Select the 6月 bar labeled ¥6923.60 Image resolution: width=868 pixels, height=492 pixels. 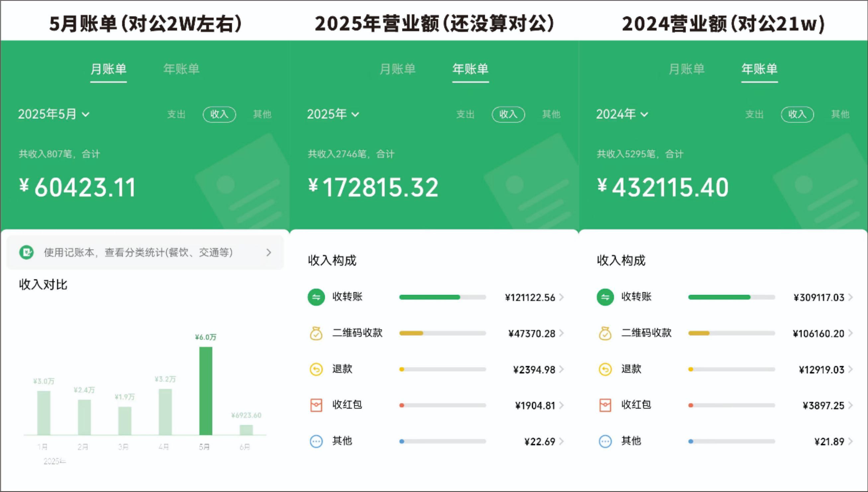(246, 430)
